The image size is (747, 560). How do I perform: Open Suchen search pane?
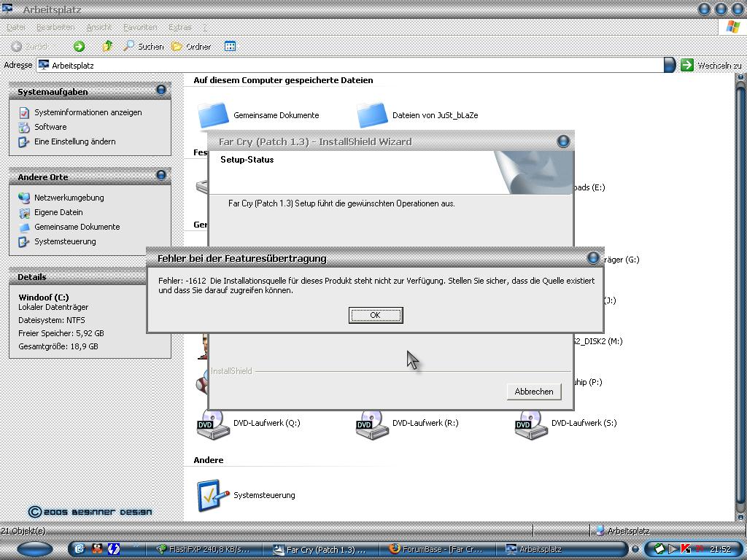[143, 46]
